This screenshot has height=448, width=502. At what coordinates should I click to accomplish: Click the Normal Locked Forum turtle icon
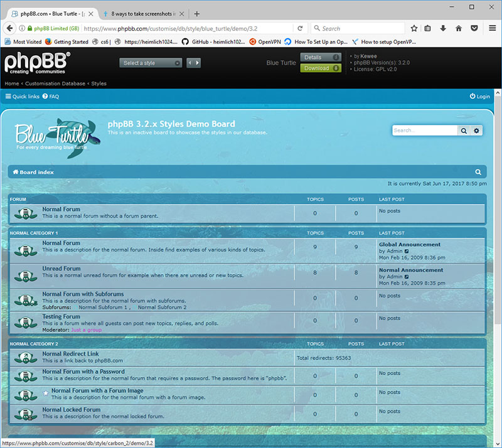[x=26, y=414]
